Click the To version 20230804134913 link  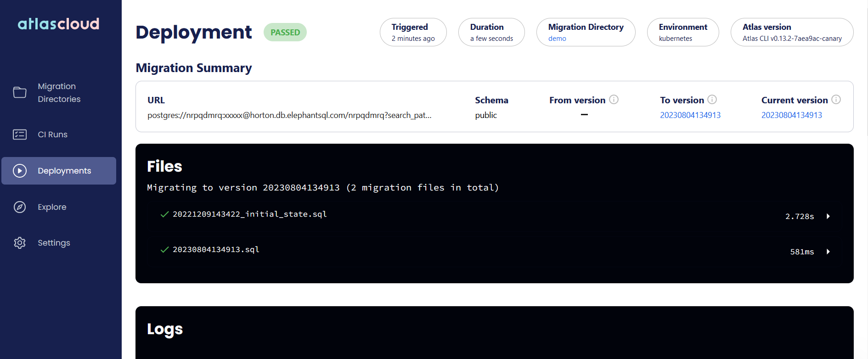[x=690, y=115]
